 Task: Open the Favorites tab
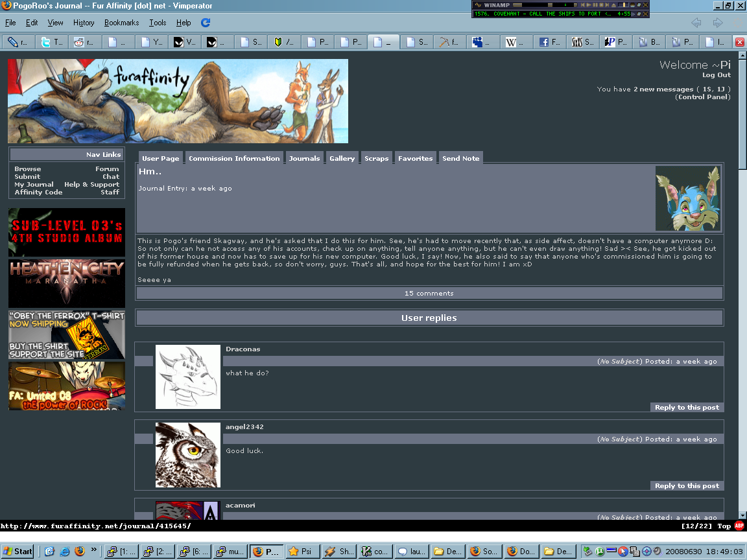[416, 158]
